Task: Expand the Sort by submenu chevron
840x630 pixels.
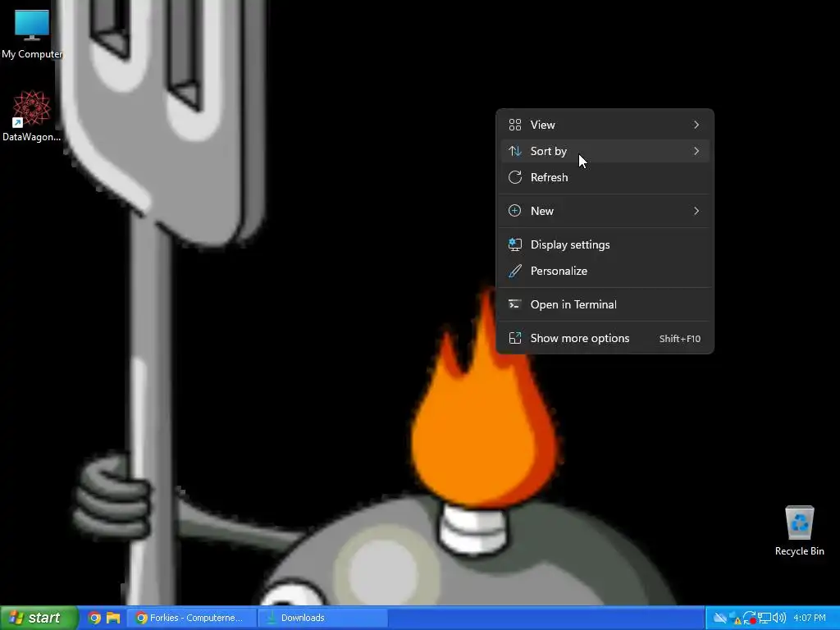Action: click(696, 151)
